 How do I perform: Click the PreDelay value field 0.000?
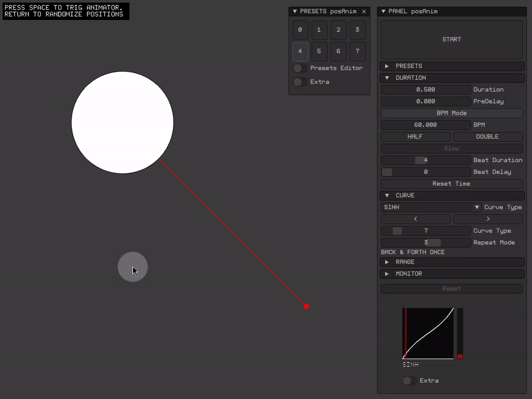pos(426,101)
